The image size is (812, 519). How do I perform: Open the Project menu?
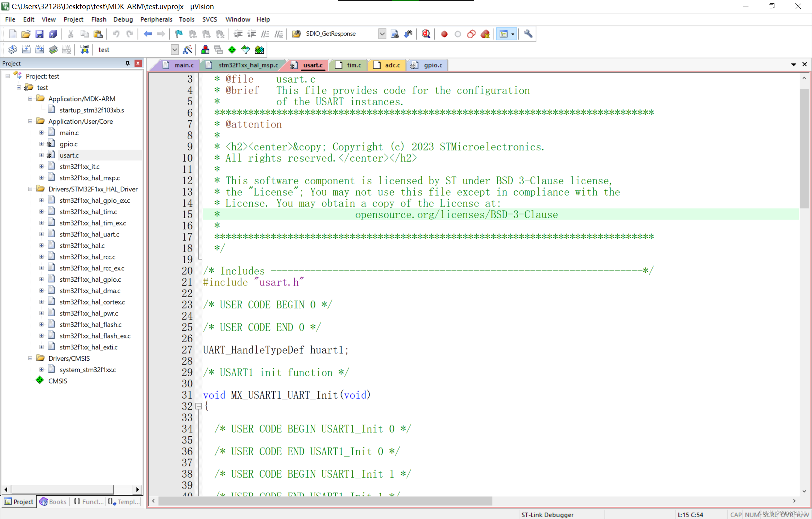(x=73, y=19)
